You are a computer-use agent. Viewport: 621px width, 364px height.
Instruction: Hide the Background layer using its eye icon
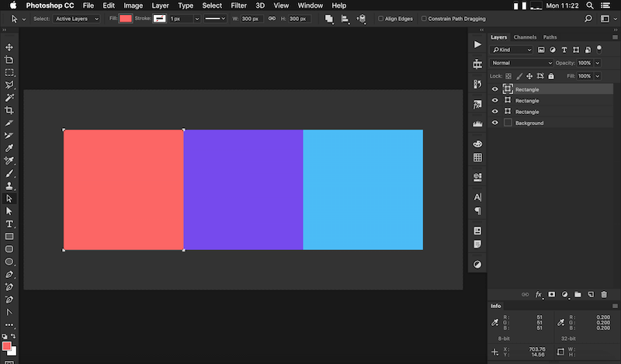click(495, 123)
